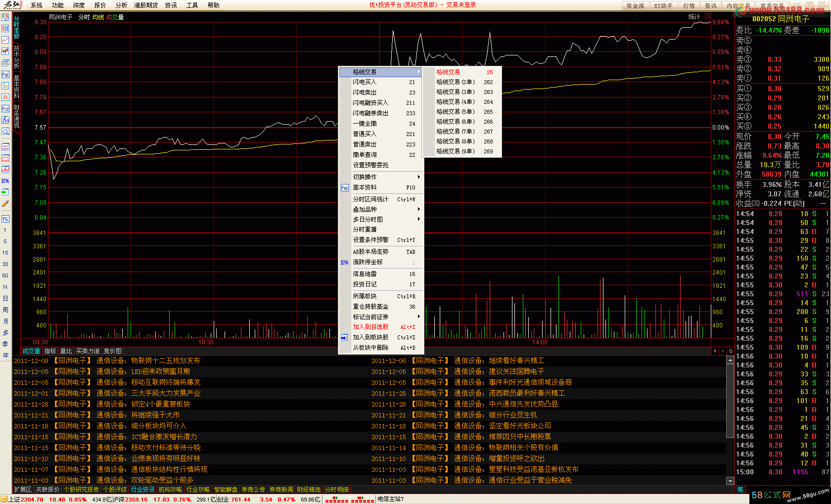This screenshot has height=504, width=831.
Task: Click the green arrow import icon in sidebar
Action: tap(5, 192)
